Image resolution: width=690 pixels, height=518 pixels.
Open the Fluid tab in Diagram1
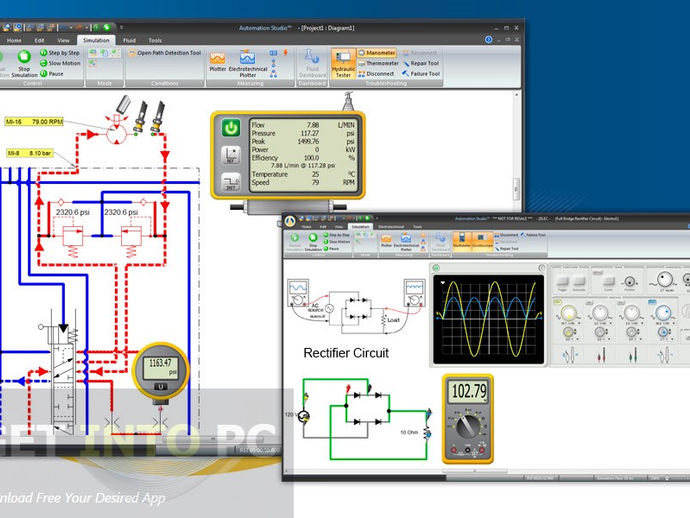pyautogui.click(x=129, y=40)
